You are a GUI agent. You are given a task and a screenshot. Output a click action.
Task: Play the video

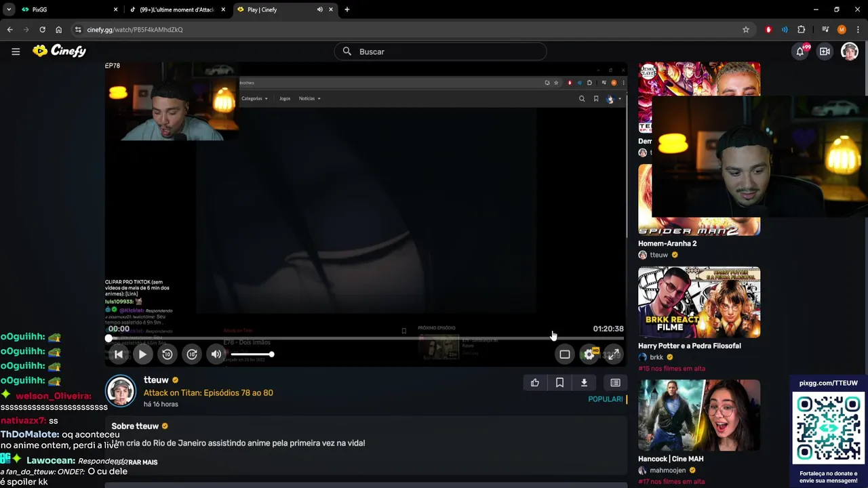142,354
